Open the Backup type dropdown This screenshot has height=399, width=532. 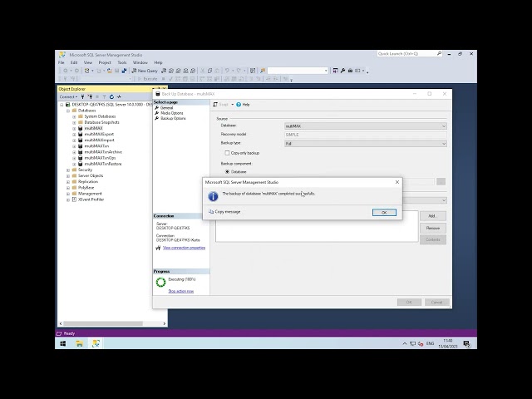[x=366, y=144]
